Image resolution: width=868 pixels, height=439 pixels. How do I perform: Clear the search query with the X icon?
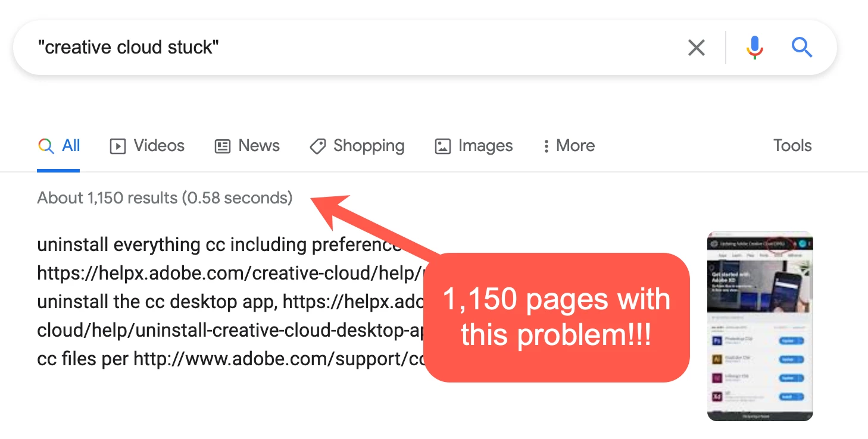(x=696, y=48)
